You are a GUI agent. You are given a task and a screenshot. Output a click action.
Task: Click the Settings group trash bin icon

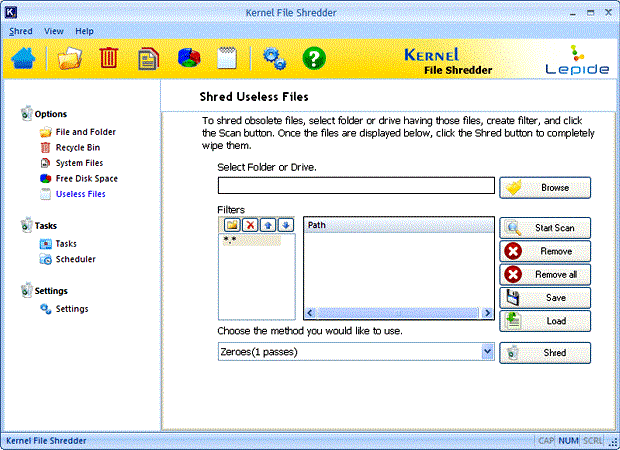(26, 290)
